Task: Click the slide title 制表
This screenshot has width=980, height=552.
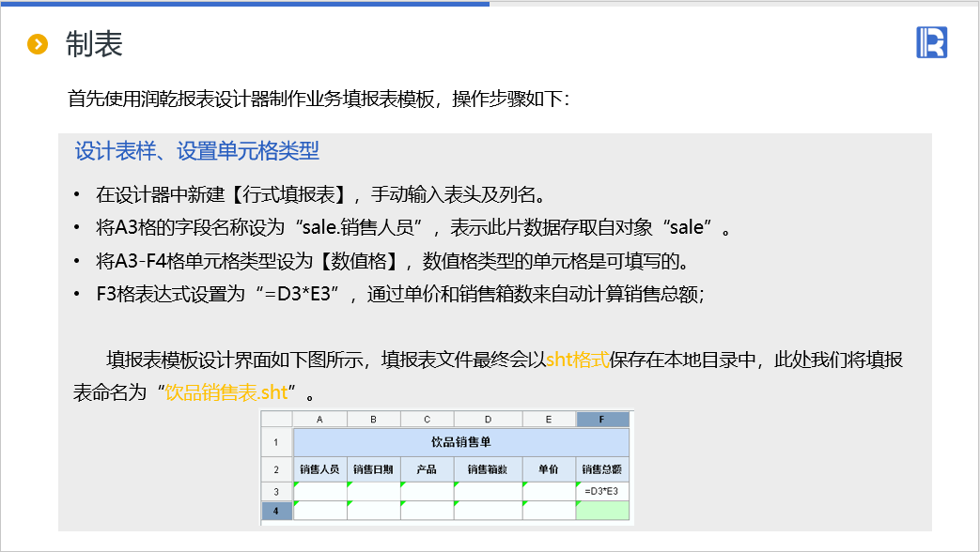Action: point(94,44)
